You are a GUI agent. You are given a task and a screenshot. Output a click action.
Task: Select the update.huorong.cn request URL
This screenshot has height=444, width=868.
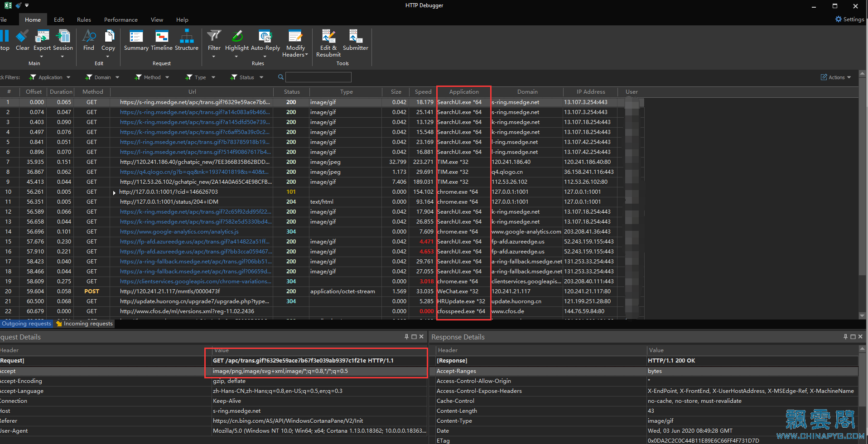click(194, 301)
